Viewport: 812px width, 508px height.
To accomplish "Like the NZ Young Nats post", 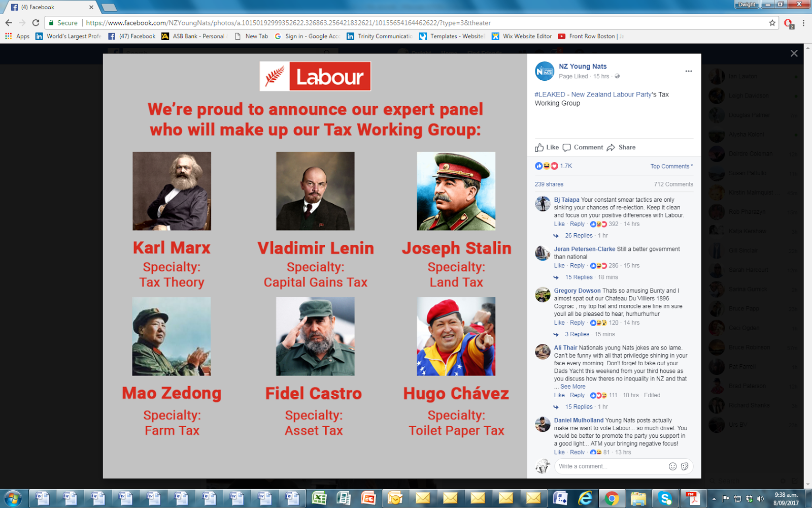I will tap(547, 147).
